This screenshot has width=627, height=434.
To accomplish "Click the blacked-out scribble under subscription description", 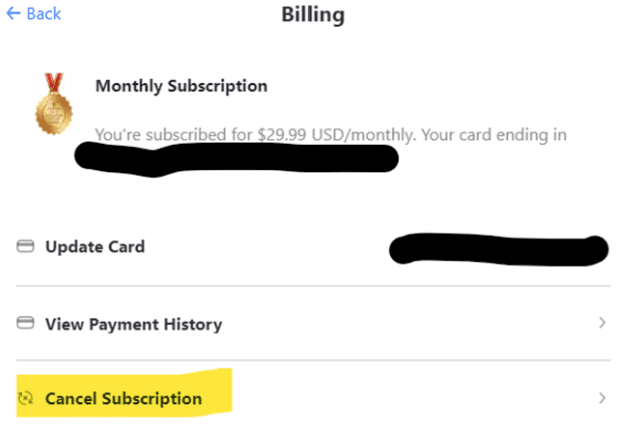I will point(236,159).
